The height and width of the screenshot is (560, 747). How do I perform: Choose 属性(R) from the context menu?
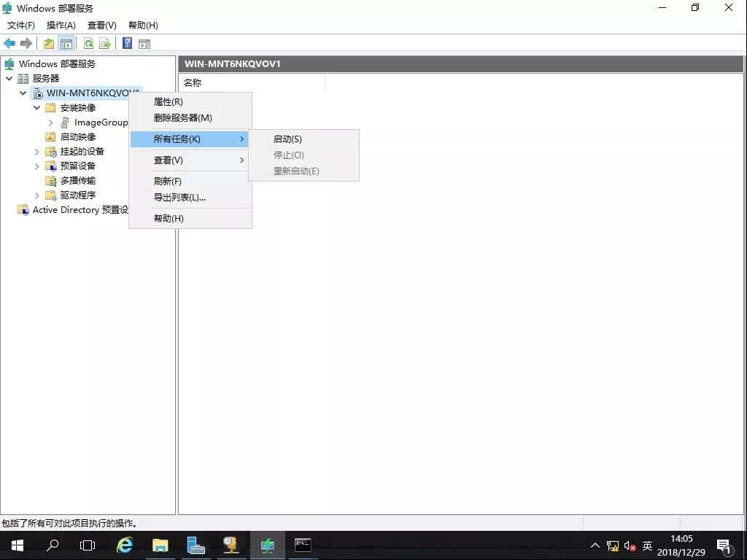169,102
